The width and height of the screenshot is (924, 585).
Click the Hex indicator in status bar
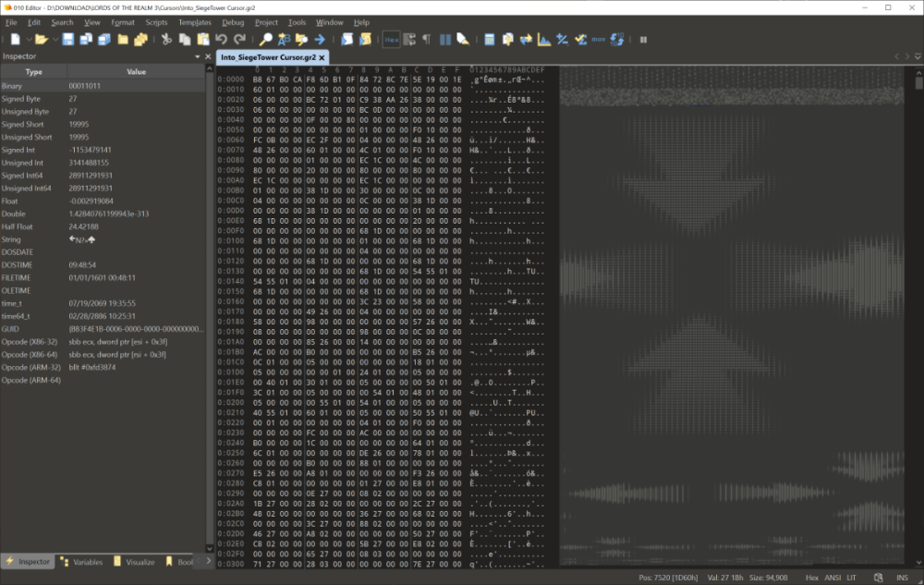pyautogui.click(x=811, y=578)
